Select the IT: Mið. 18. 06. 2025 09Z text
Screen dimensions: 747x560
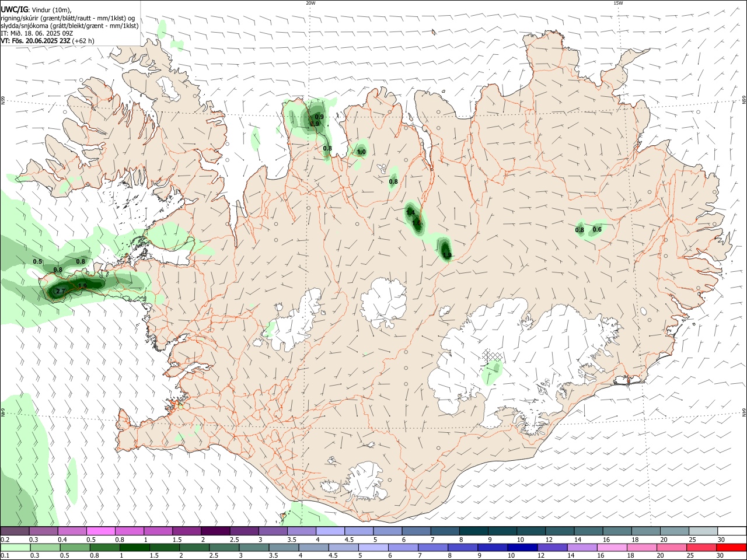pos(37,33)
